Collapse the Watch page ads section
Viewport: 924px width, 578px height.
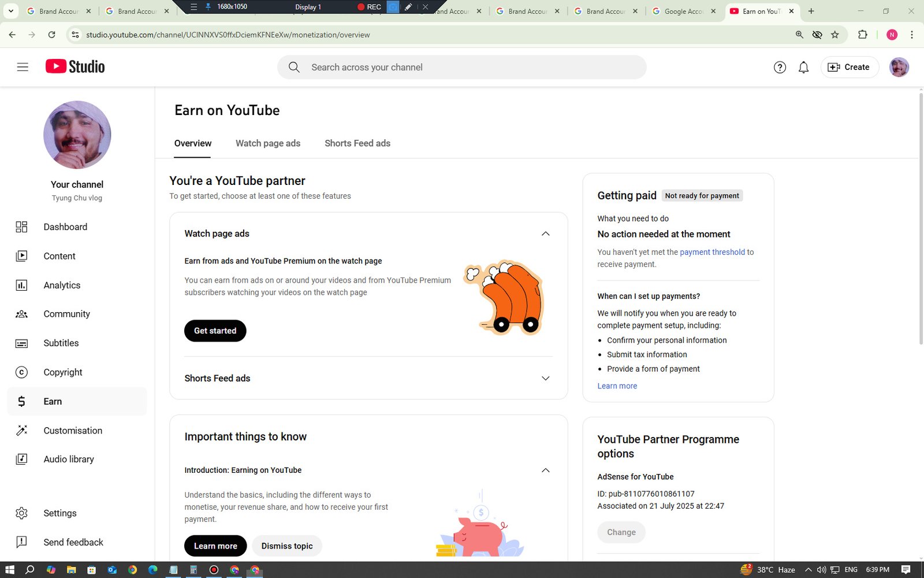pyautogui.click(x=545, y=234)
